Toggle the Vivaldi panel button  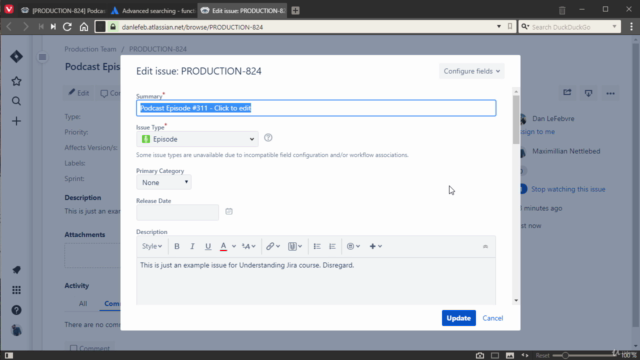coord(9,356)
